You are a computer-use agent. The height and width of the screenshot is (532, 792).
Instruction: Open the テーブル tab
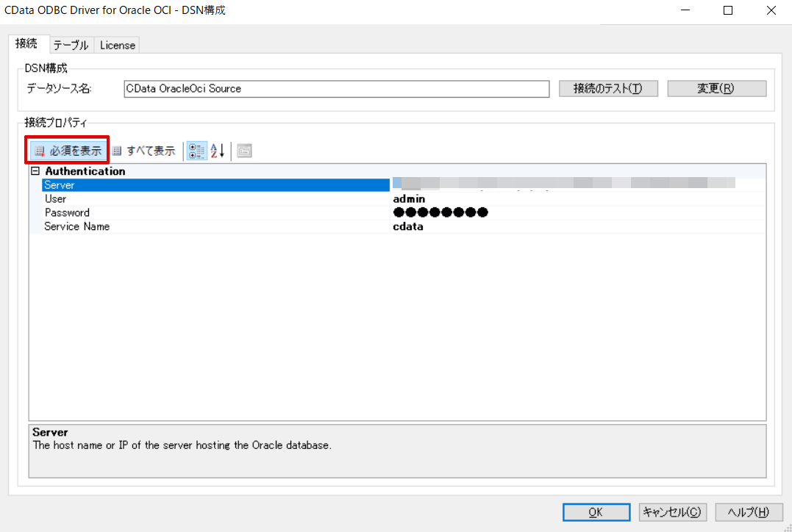71,45
